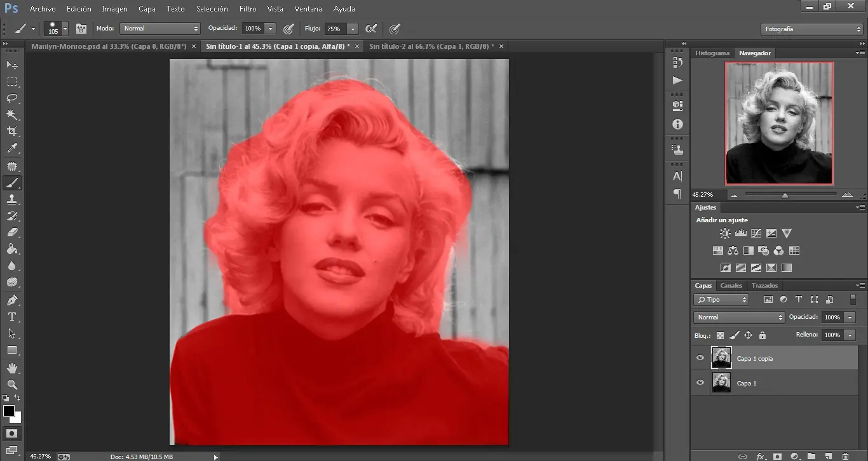Add a Brightness/Contrast adjustment

click(x=725, y=234)
